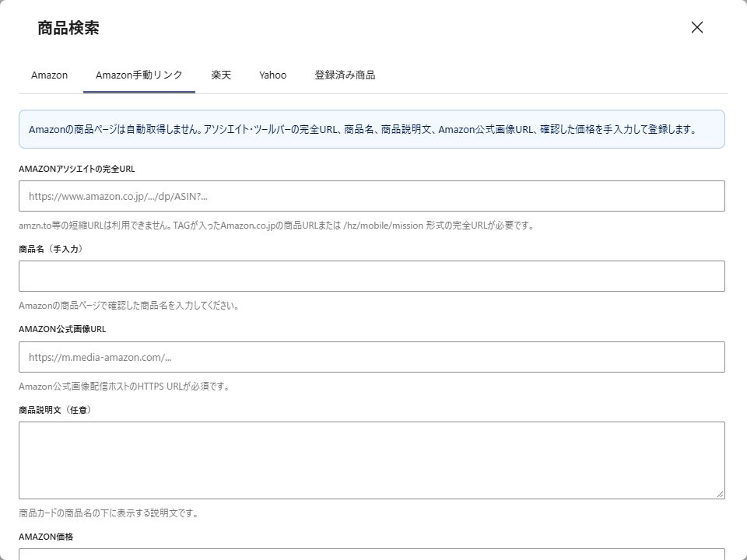Click the AMAZON公式画像URL label
The width and height of the screenshot is (747, 560).
coord(62,330)
